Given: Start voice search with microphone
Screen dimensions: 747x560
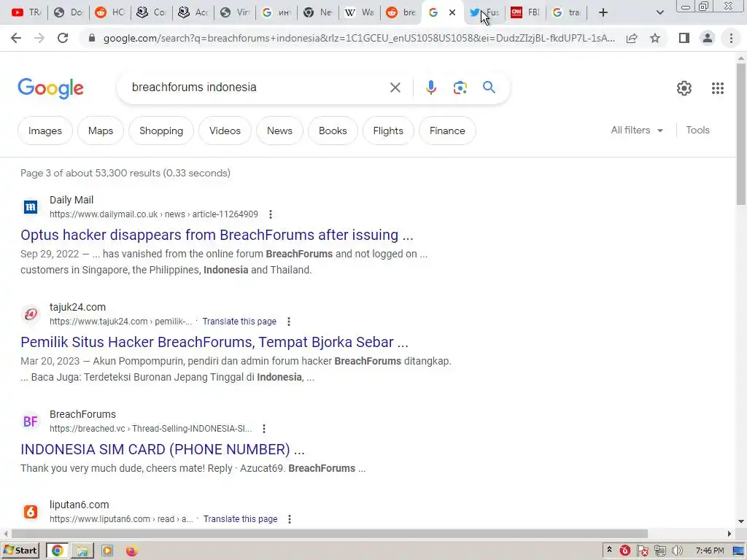Looking at the screenshot, I should click(430, 87).
